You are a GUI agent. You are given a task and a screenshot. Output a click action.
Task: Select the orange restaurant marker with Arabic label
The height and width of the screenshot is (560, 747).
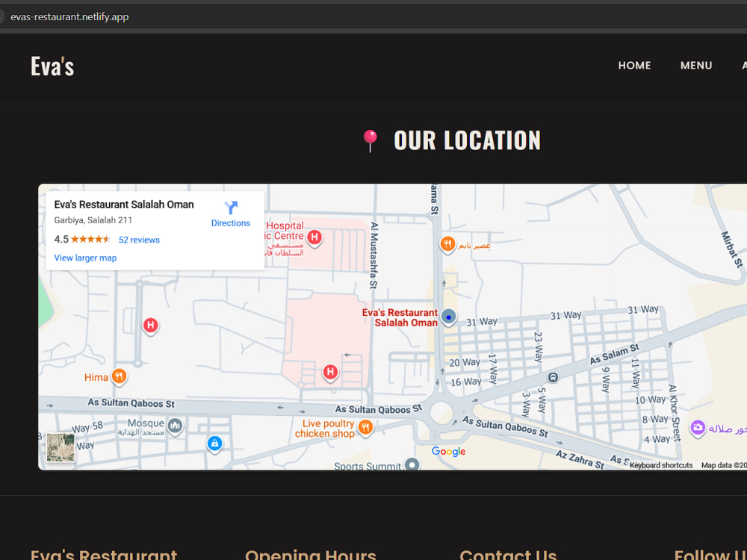pyautogui.click(x=447, y=245)
